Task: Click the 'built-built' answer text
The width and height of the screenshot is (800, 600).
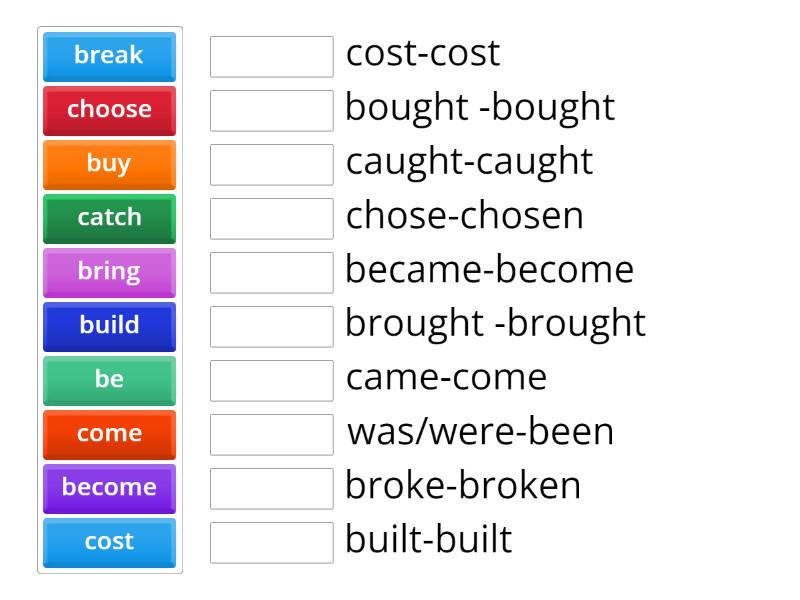Action: pos(428,539)
